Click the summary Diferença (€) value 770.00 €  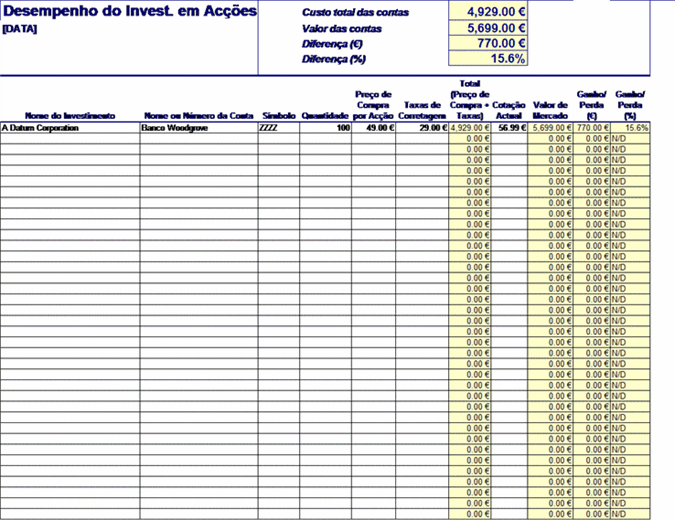pos(488,43)
